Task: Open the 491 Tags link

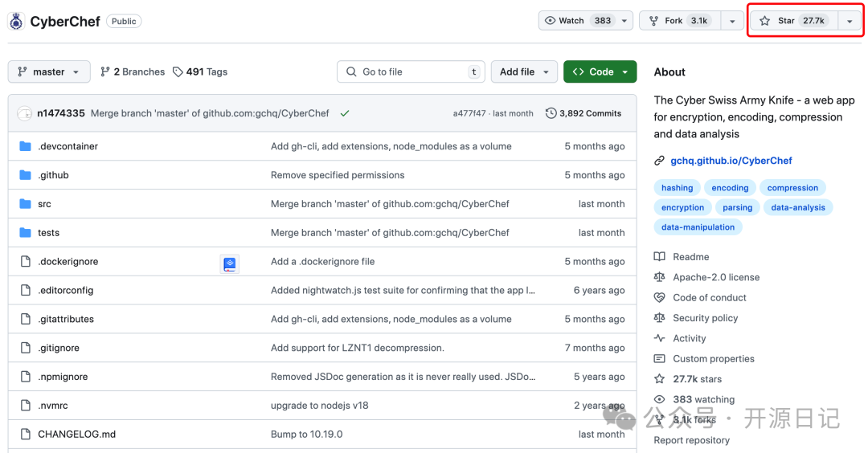Action: (x=200, y=72)
